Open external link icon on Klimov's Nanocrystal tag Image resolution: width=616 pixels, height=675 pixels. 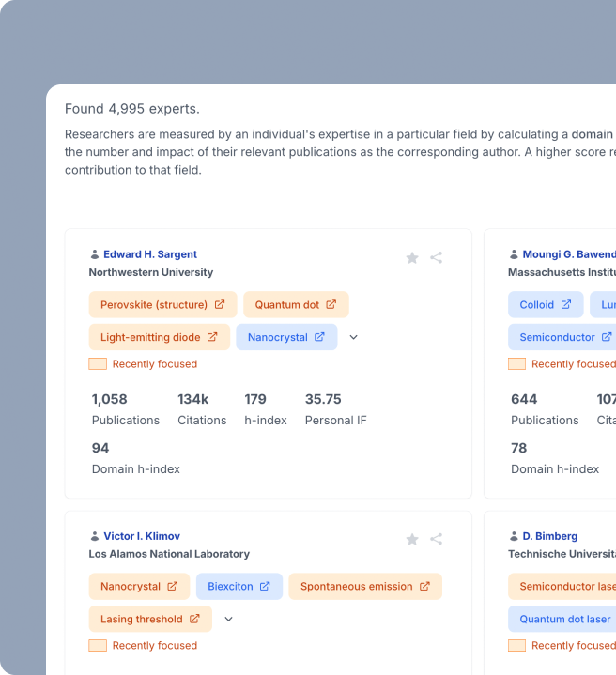(x=172, y=586)
